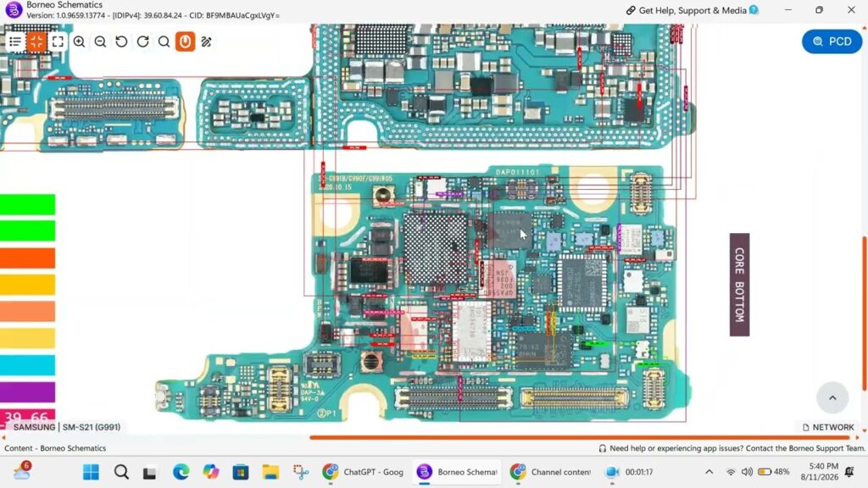This screenshot has height=488, width=868.
Task: Open the Wi-Fi network icon
Action: (731, 472)
